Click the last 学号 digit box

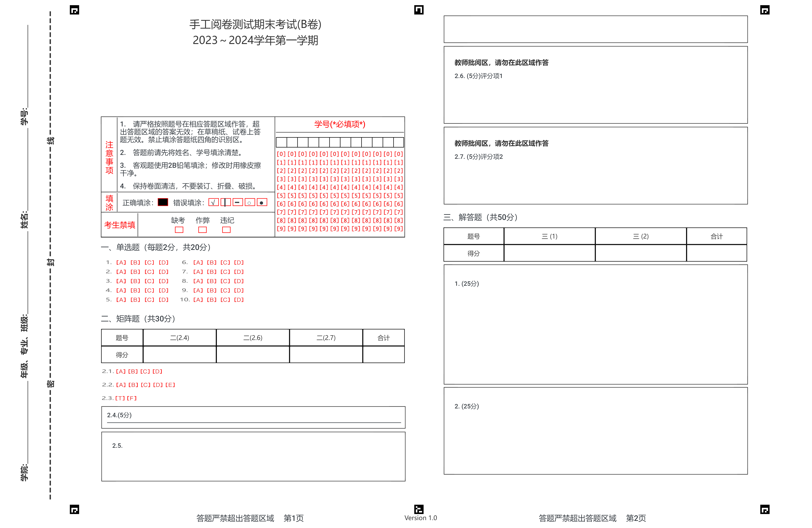point(399,142)
